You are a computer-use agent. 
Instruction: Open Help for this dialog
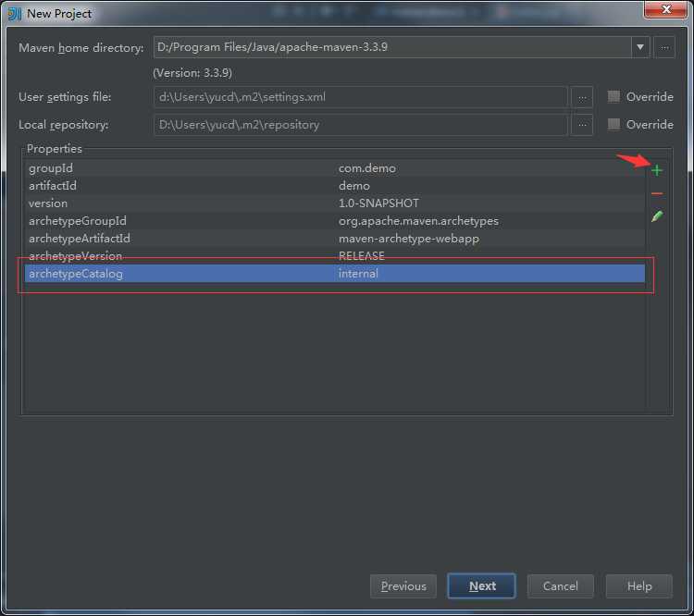click(639, 585)
